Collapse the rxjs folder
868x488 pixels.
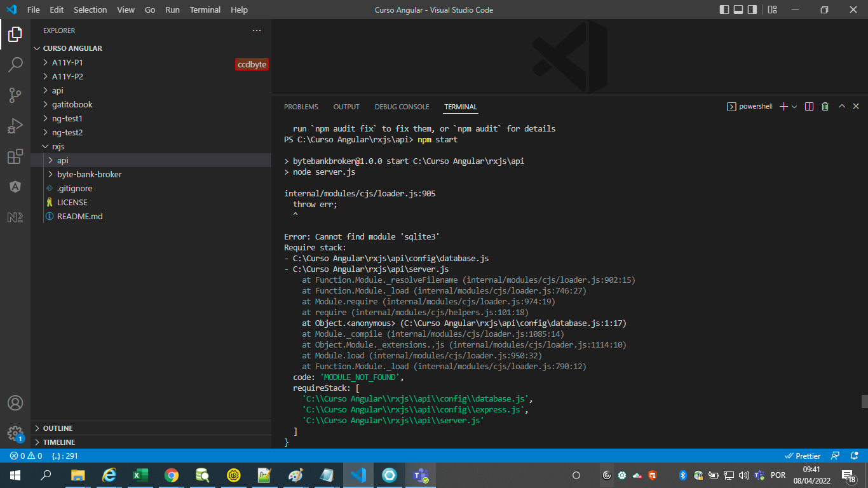[x=151, y=146]
